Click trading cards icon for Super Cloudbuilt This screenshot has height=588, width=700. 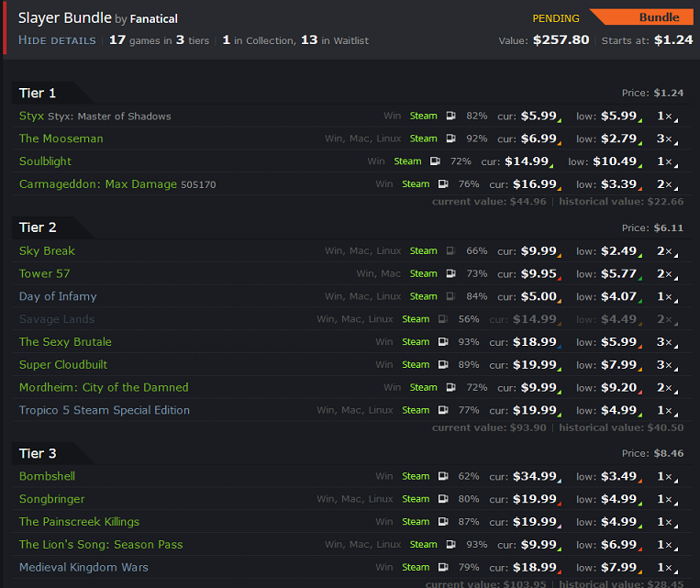tap(443, 365)
